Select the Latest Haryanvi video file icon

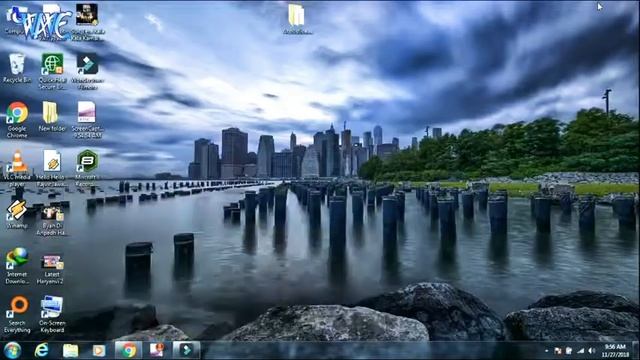point(51,269)
